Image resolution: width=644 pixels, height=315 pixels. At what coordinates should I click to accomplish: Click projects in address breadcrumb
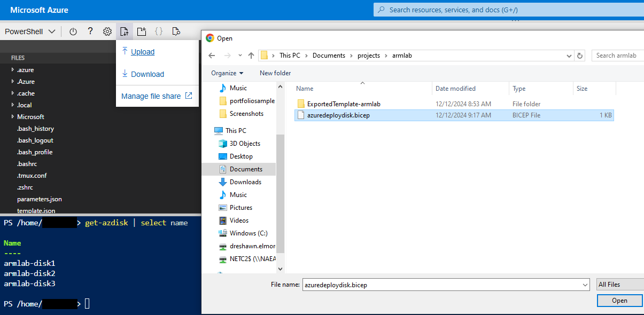(x=369, y=56)
